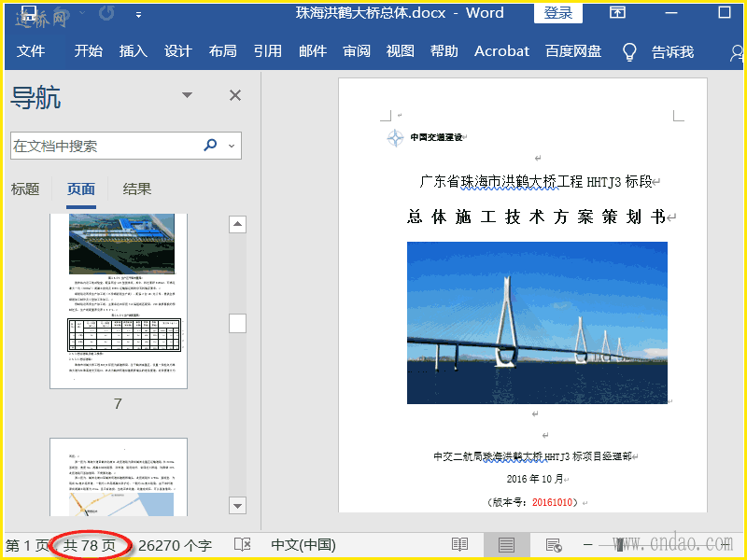Select the page 7 thumbnail

(119, 301)
